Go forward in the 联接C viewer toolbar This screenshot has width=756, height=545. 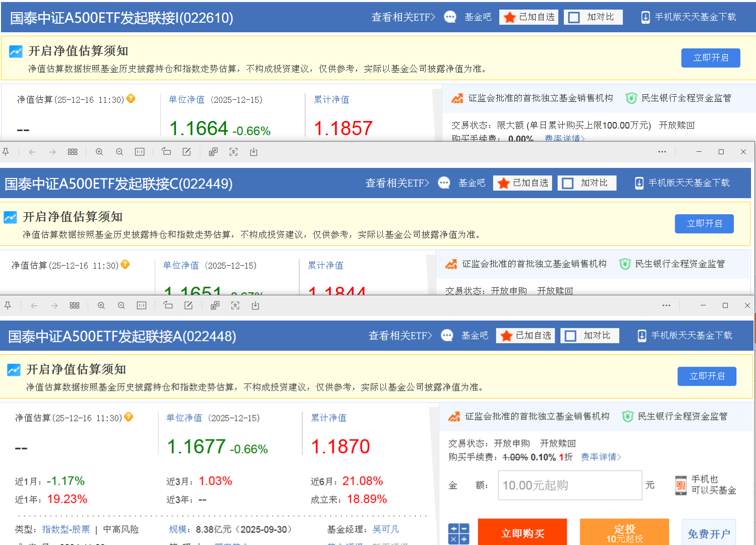pyautogui.click(x=52, y=152)
